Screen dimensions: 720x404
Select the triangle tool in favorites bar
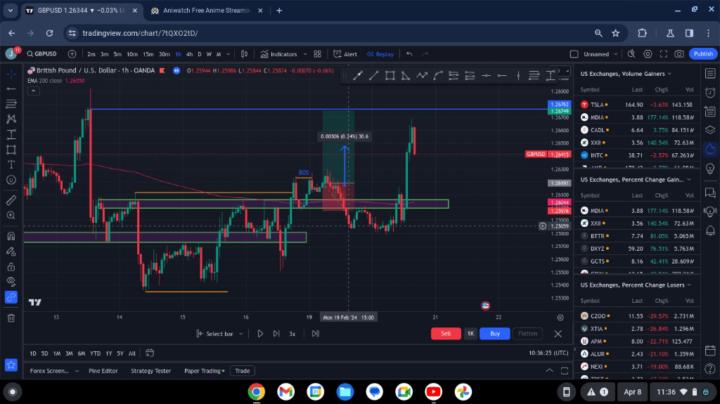405,76
